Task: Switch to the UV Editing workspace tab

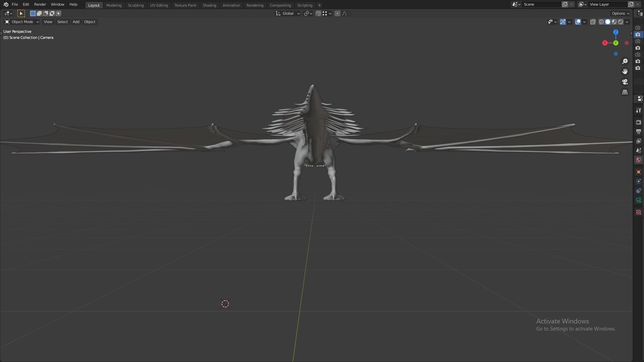Action: pos(159,5)
